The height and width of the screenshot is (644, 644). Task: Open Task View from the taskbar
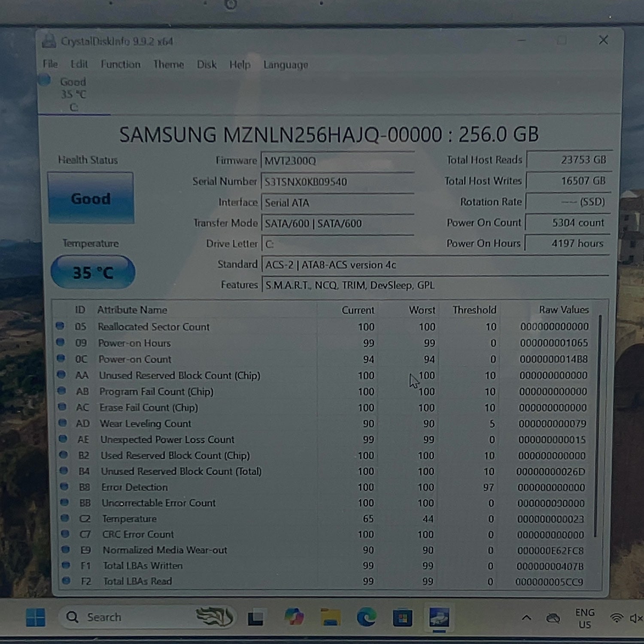256,618
